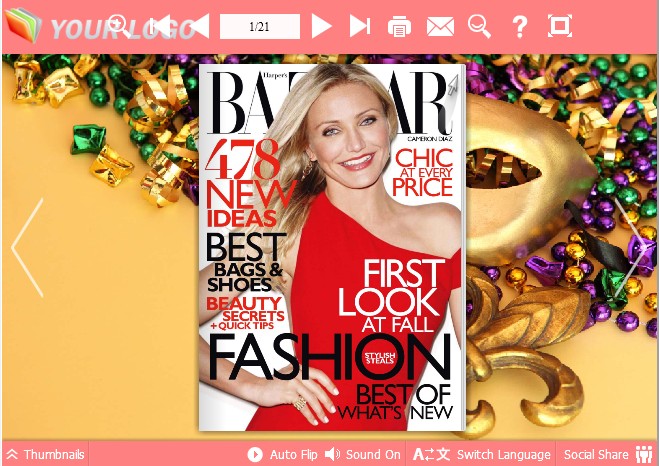
Task: Share the book by email envelope icon
Action: (x=440, y=26)
